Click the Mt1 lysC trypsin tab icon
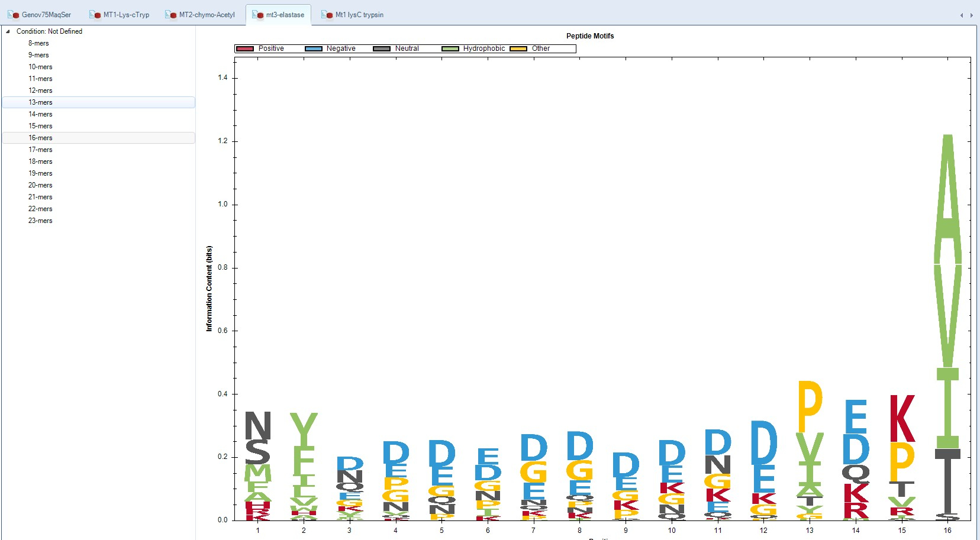This screenshot has width=980, height=540. [x=327, y=15]
